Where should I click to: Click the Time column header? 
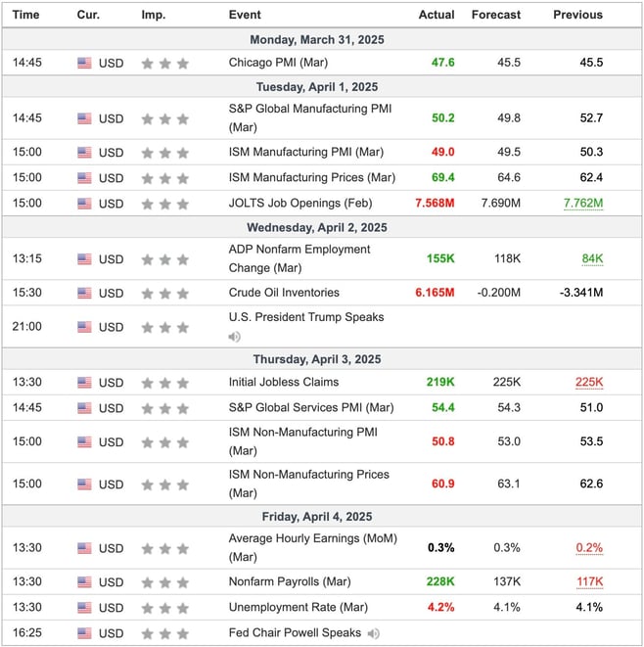[x=26, y=15]
